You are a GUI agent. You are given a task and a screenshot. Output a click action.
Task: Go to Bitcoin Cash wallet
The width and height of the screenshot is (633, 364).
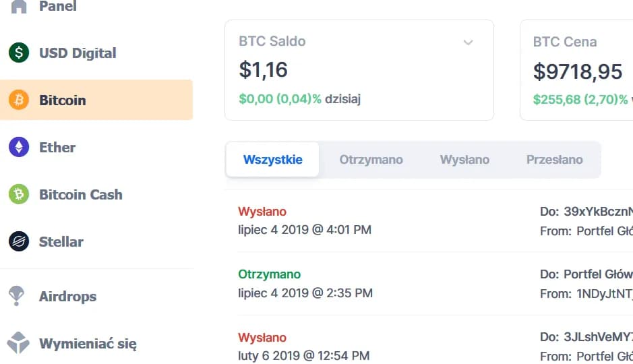(81, 194)
